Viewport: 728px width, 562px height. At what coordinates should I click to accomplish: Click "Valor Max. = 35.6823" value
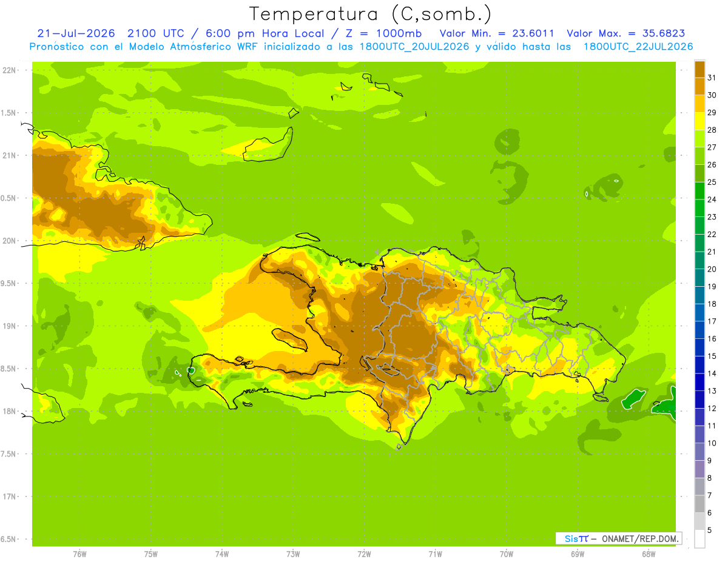pos(626,33)
